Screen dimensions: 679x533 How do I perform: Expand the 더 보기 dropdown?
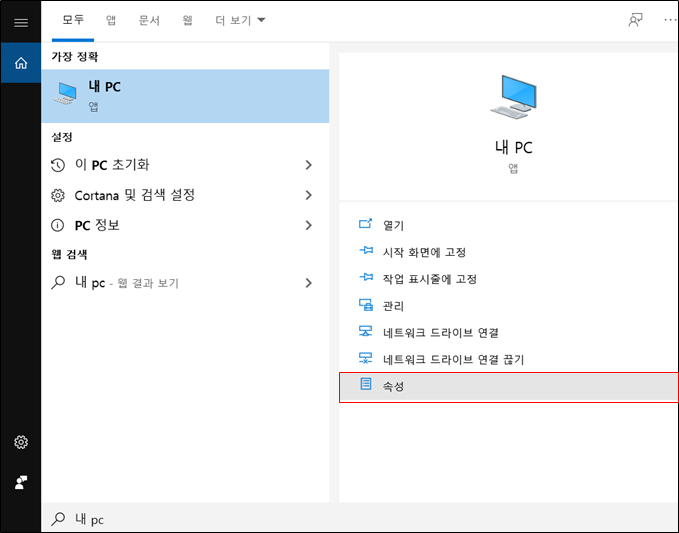(240, 20)
